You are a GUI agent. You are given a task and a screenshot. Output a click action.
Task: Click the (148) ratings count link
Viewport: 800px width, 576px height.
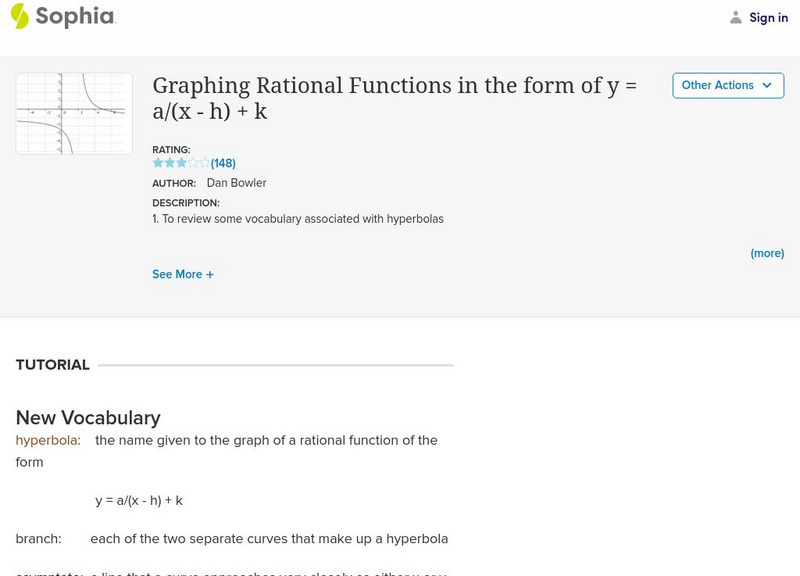pyautogui.click(x=223, y=163)
